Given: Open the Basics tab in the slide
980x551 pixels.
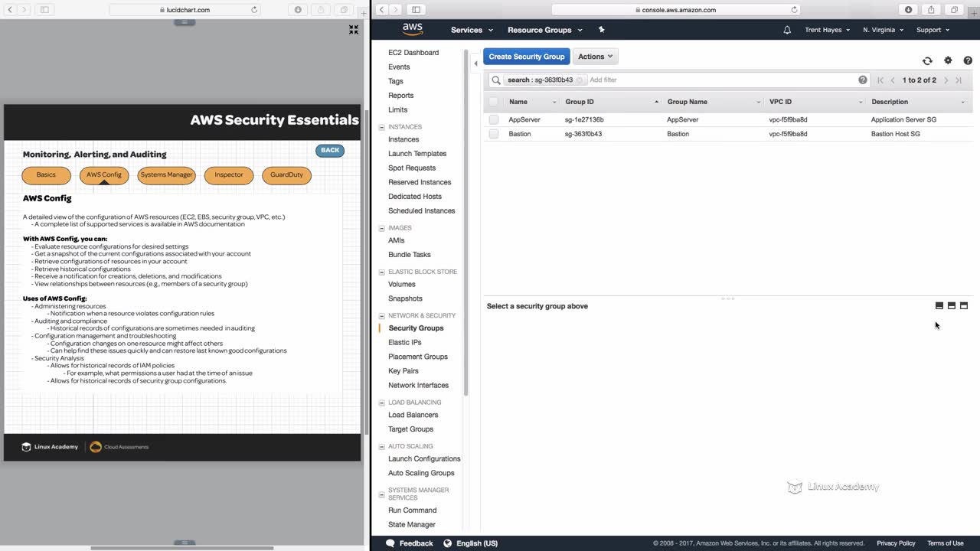Looking at the screenshot, I should [46, 175].
